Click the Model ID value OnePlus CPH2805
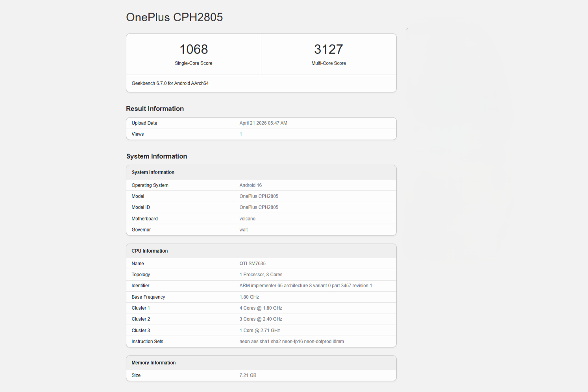 point(259,207)
